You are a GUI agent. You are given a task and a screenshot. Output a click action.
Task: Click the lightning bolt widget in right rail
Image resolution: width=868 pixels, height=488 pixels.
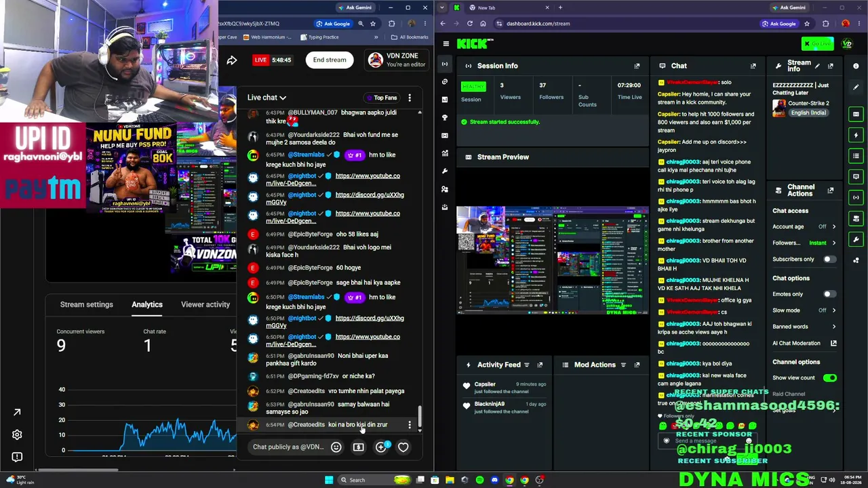(856, 136)
